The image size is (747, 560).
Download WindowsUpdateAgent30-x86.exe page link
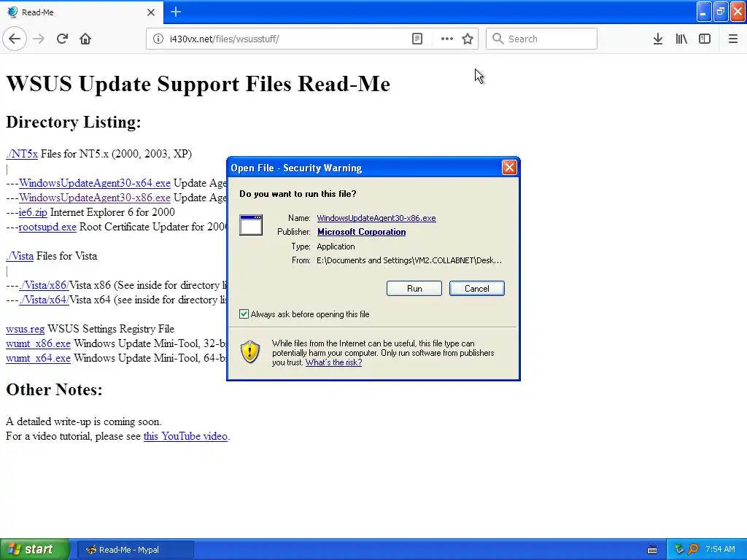(x=95, y=198)
